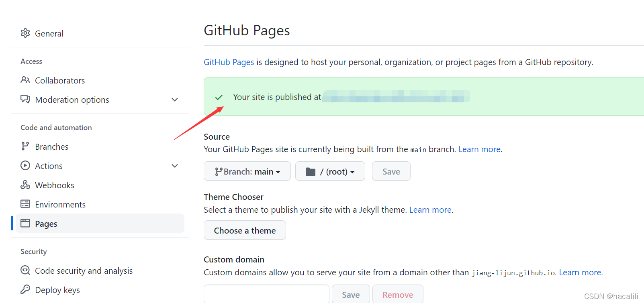Expand the Actions submenu chevron

pyautogui.click(x=175, y=166)
